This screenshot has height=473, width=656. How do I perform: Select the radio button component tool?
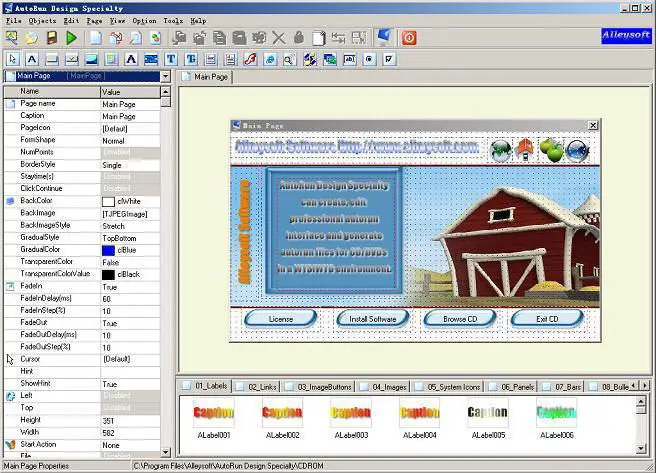tap(369, 59)
